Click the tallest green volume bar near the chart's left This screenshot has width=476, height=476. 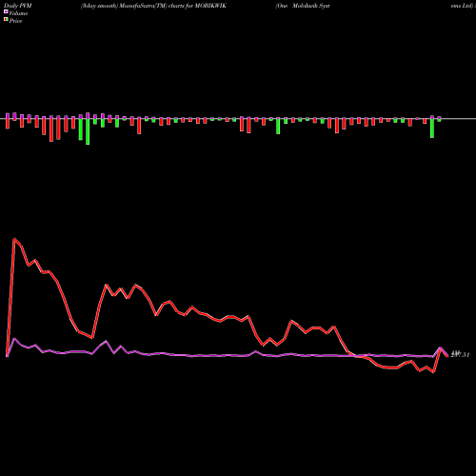click(x=88, y=131)
